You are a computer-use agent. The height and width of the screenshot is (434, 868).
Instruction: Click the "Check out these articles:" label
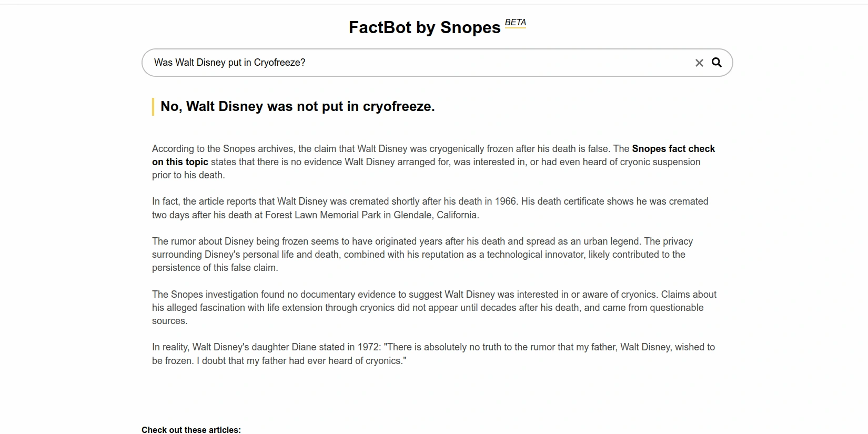coord(191,430)
